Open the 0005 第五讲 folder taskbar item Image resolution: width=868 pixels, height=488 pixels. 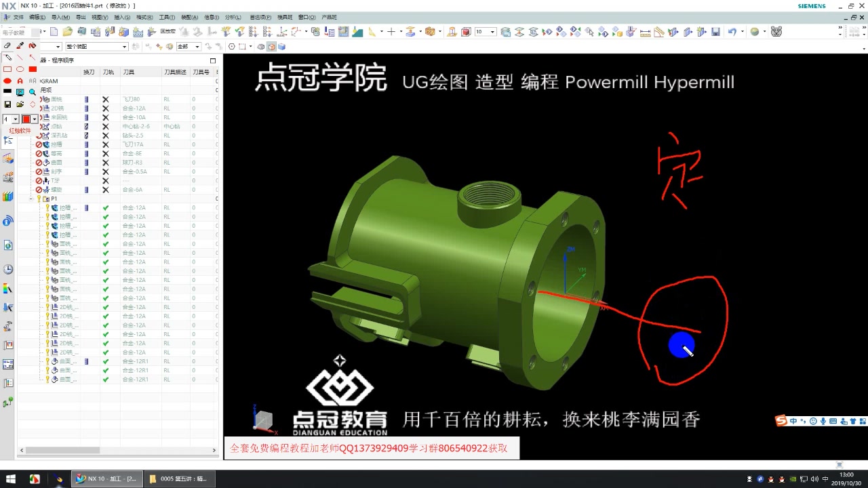(x=180, y=479)
